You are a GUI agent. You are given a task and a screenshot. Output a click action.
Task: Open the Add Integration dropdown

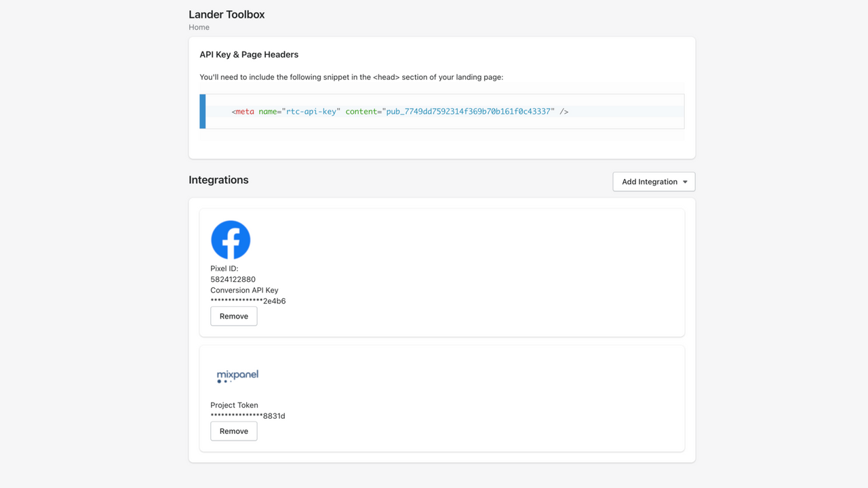click(653, 181)
